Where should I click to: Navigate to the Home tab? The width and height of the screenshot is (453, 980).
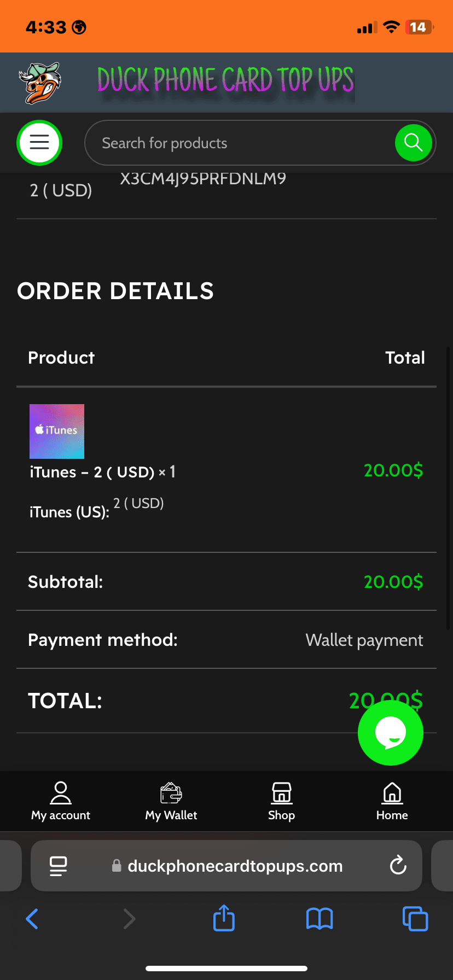[x=392, y=801]
